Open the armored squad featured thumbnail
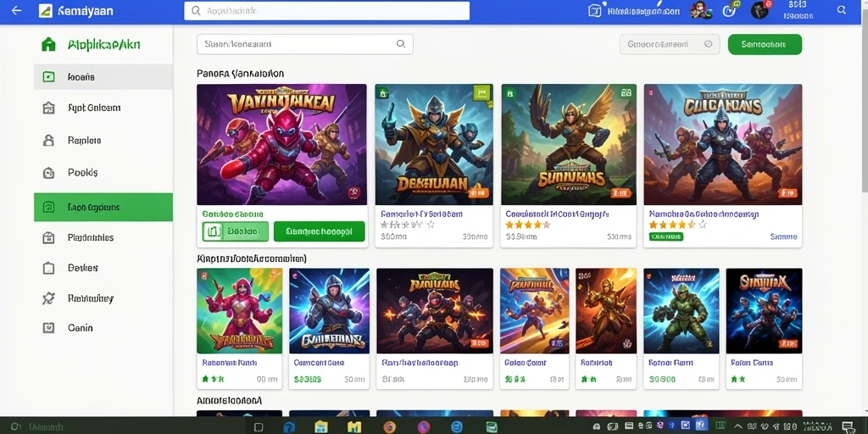Viewport: 868px width, 434px height. [x=723, y=144]
